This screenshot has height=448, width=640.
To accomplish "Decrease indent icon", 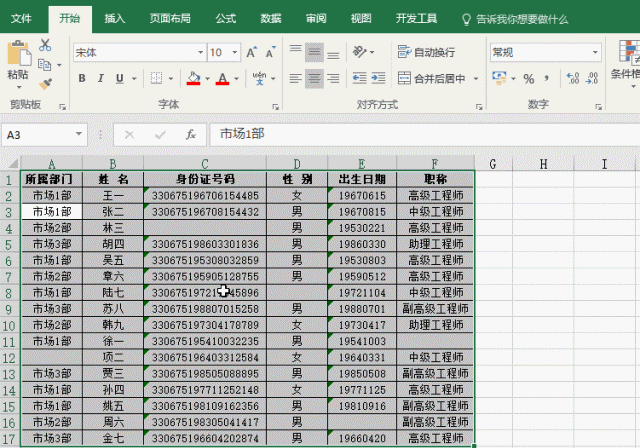I will [359, 78].
